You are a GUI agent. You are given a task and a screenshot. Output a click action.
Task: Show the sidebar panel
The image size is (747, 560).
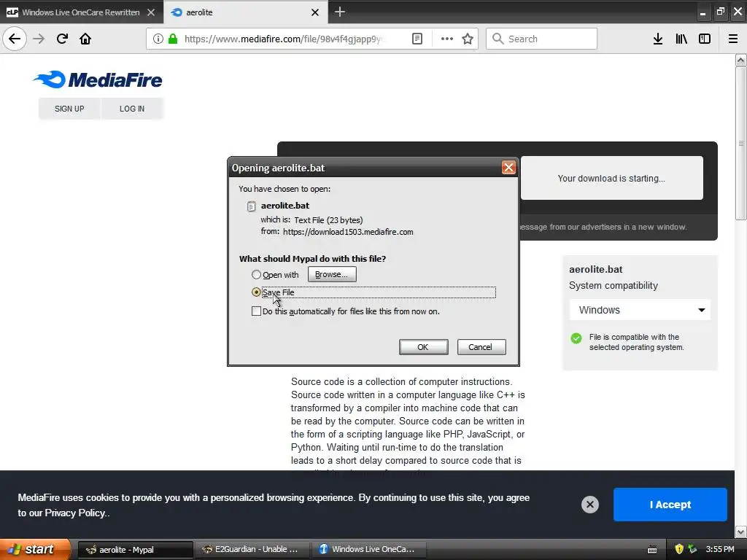[705, 39]
